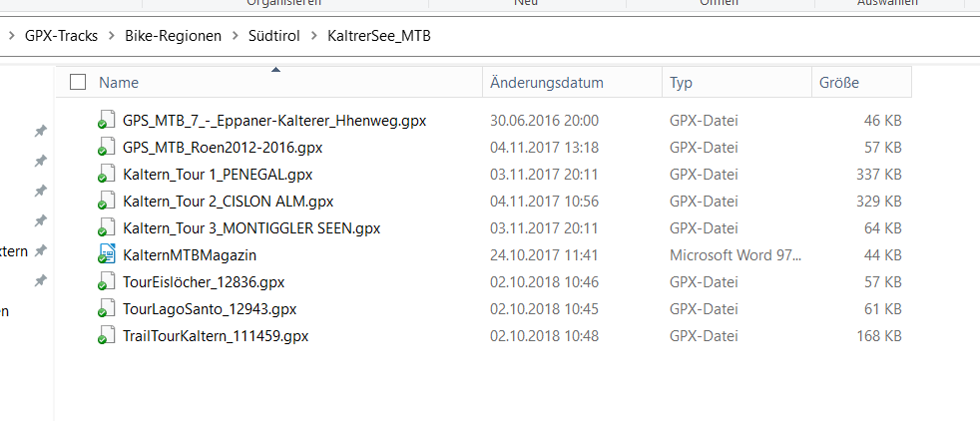The height and width of the screenshot is (421, 980).
Task: Open the chevron dropdown after Bike-Regionen
Action: tap(235, 36)
